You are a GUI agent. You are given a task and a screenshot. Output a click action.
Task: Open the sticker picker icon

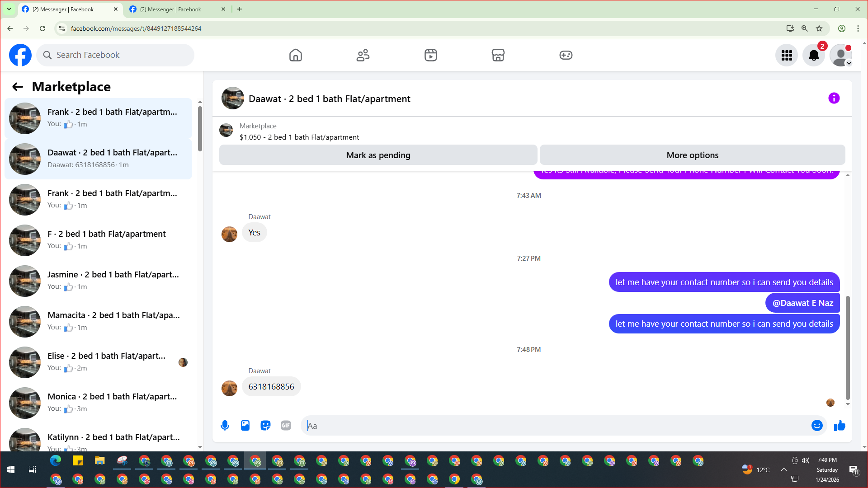(265, 426)
